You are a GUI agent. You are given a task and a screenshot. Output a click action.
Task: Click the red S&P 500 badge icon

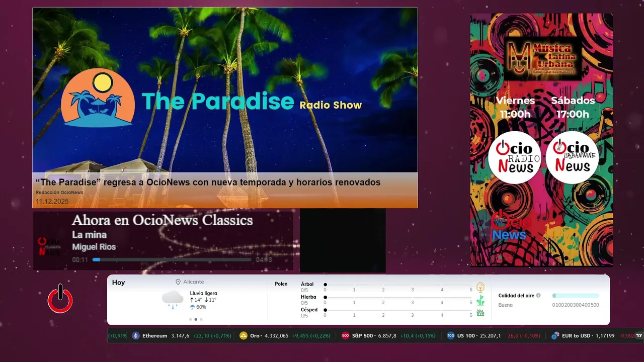click(345, 336)
